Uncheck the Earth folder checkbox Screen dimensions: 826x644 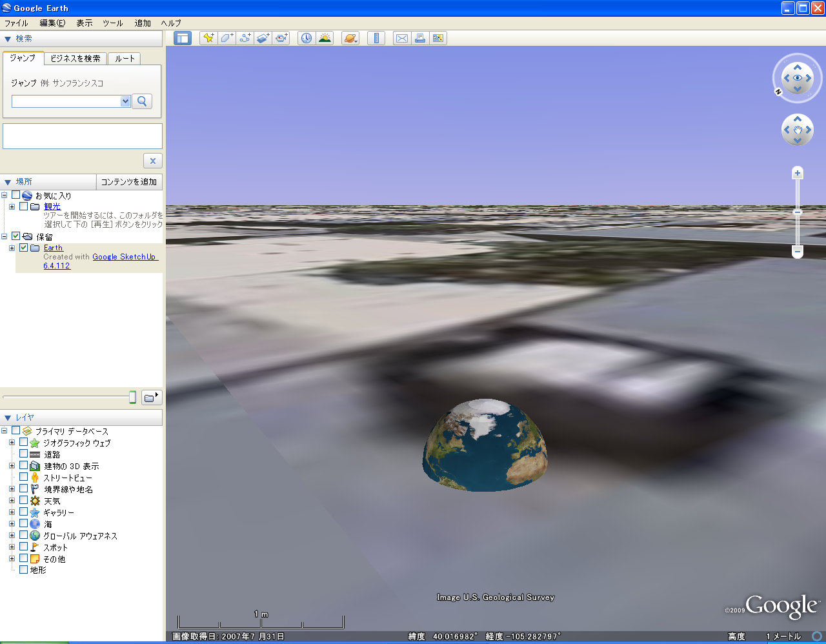point(24,248)
